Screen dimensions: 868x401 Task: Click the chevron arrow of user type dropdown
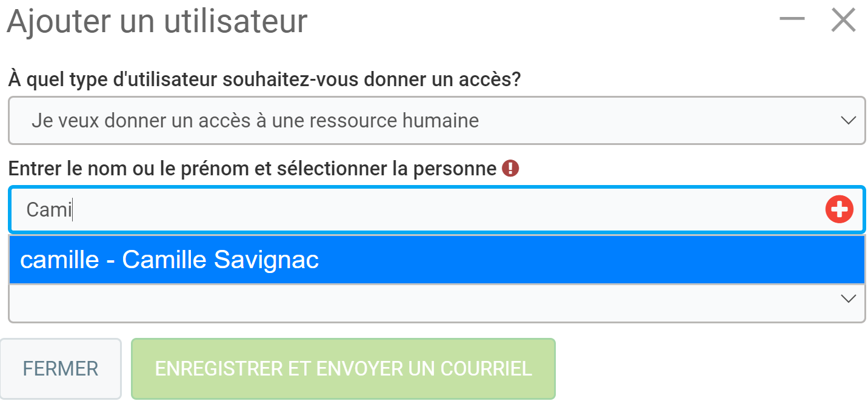(848, 120)
